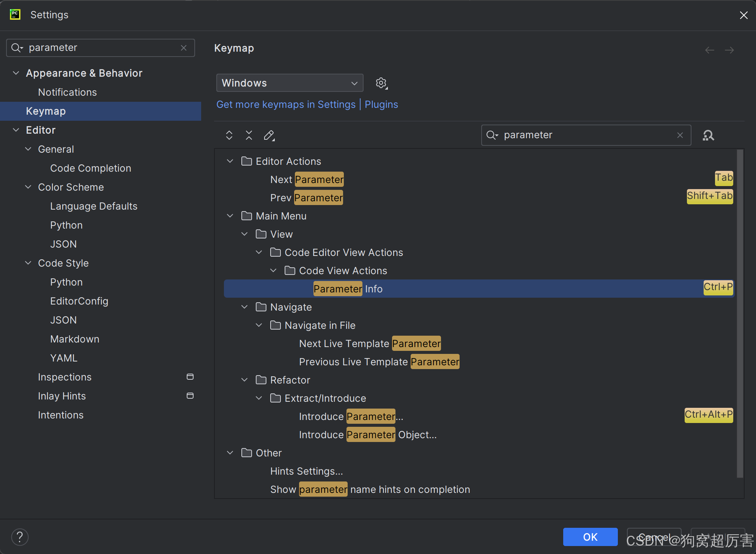The height and width of the screenshot is (554, 756).
Task: Click the keymap list vertical scrollbar
Action: pyautogui.click(x=740, y=313)
